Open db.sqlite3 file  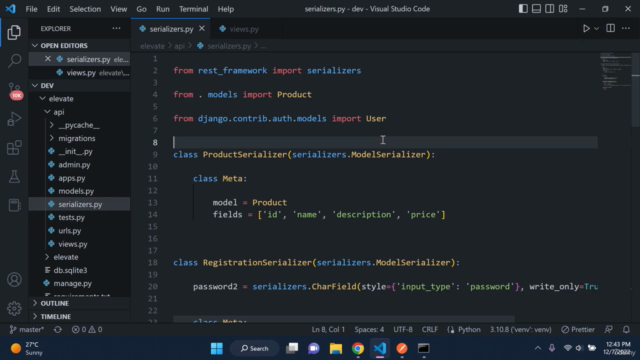pyautogui.click(x=79, y=270)
